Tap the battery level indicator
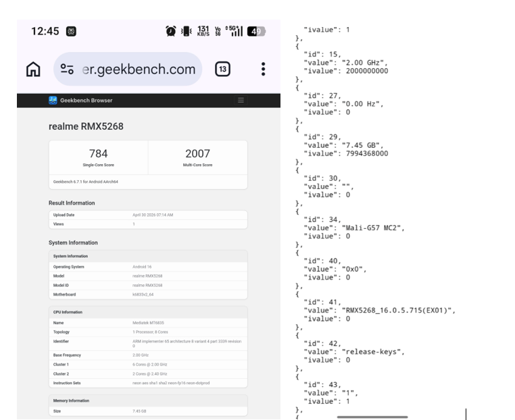The width and height of the screenshot is (515, 420). pos(256,31)
